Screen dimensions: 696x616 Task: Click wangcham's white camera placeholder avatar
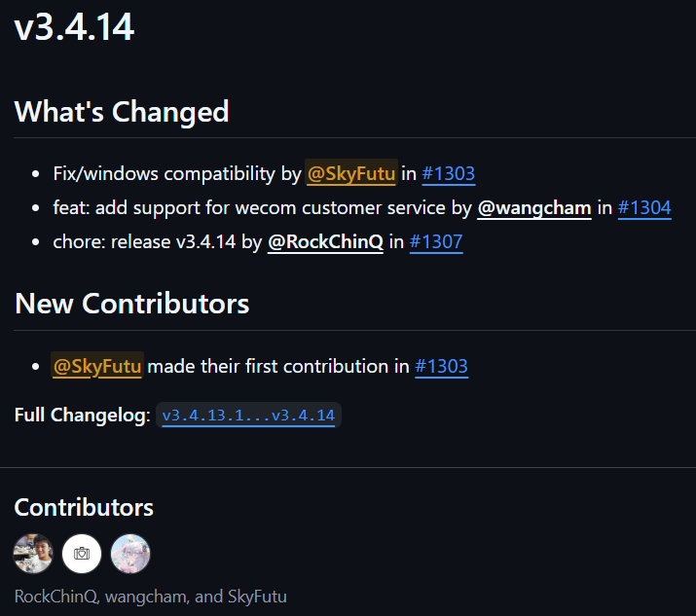(x=82, y=554)
